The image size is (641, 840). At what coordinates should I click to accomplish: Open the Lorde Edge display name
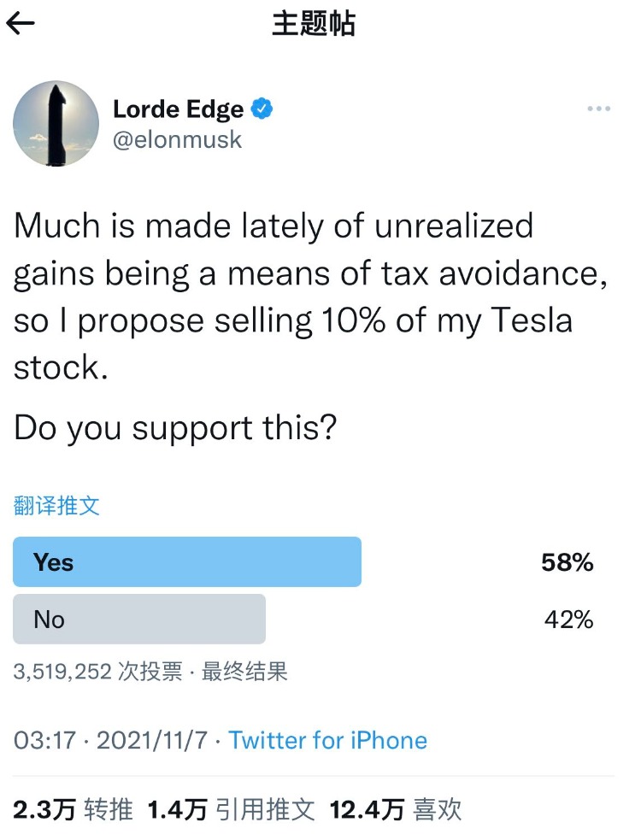(178, 109)
